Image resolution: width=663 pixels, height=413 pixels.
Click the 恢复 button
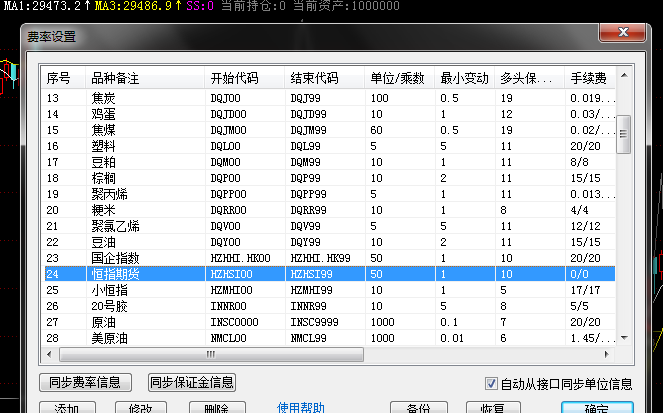493,408
